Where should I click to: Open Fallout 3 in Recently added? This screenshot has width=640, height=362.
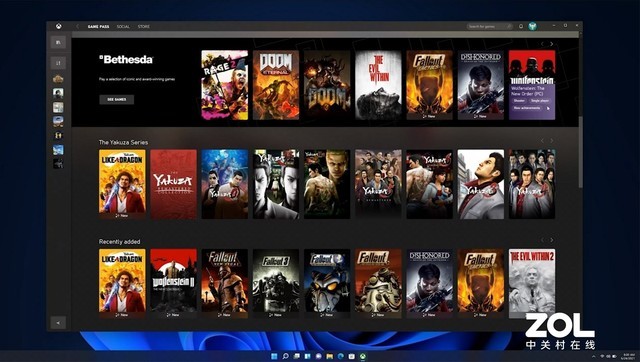[276, 284]
